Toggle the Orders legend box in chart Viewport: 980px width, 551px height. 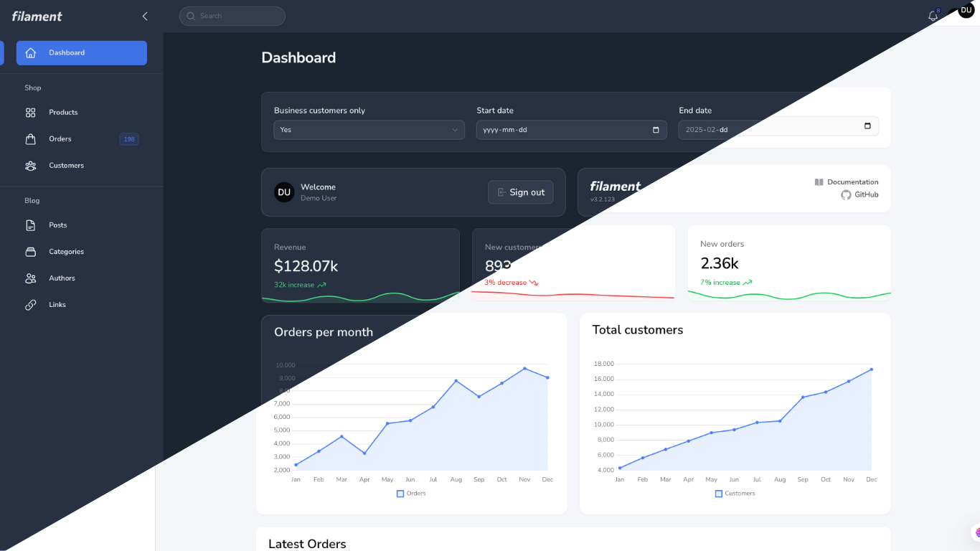tap(400, 494)
